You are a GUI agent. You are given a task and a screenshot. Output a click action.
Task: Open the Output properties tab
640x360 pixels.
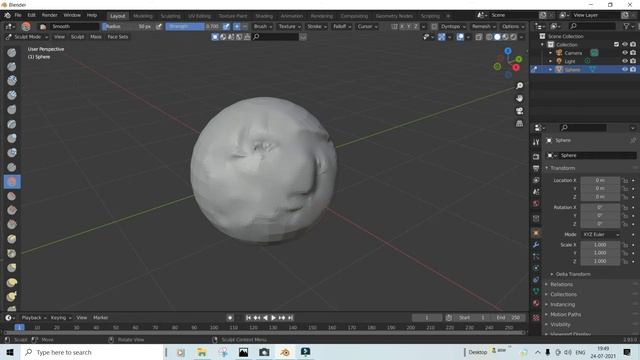[536, 168]
